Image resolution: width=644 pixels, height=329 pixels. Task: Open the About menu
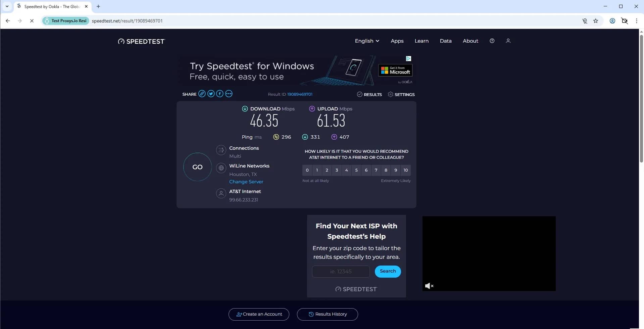coord(470,41)
